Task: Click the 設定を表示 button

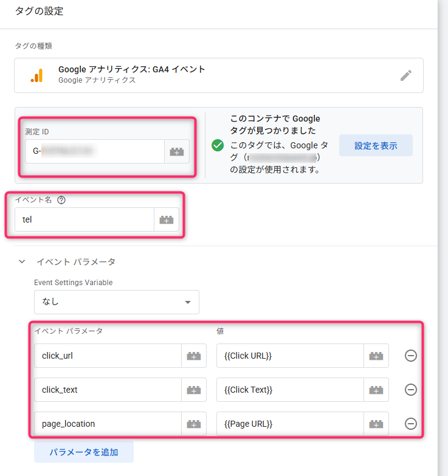Action: (376, 146)
